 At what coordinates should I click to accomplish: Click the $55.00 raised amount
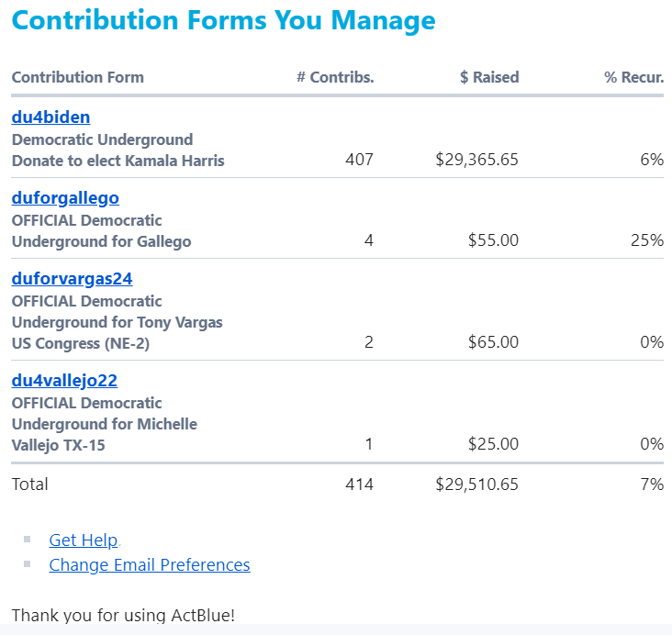click(x=493, y=240)
